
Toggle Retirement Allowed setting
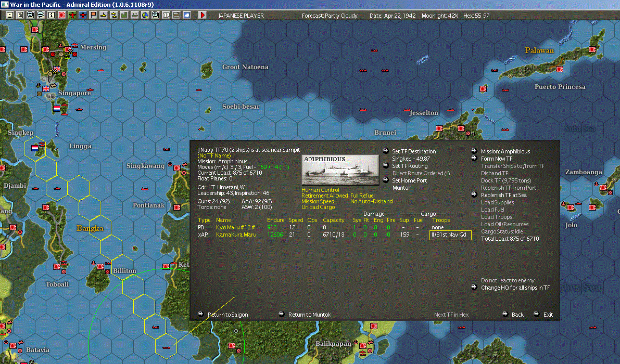click(325, 196)
